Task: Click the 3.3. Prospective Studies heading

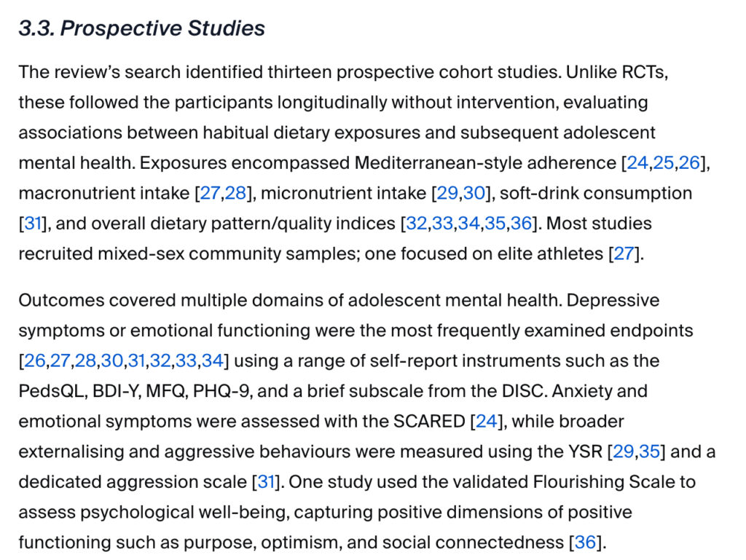Action: 141,28
